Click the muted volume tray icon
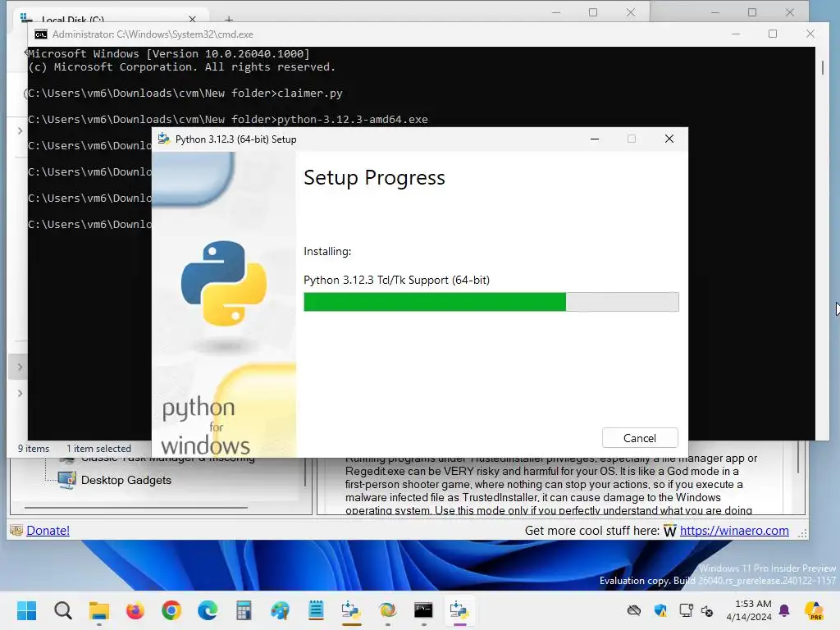The width and height of the screenshot is (840, 630). [707, 610]
